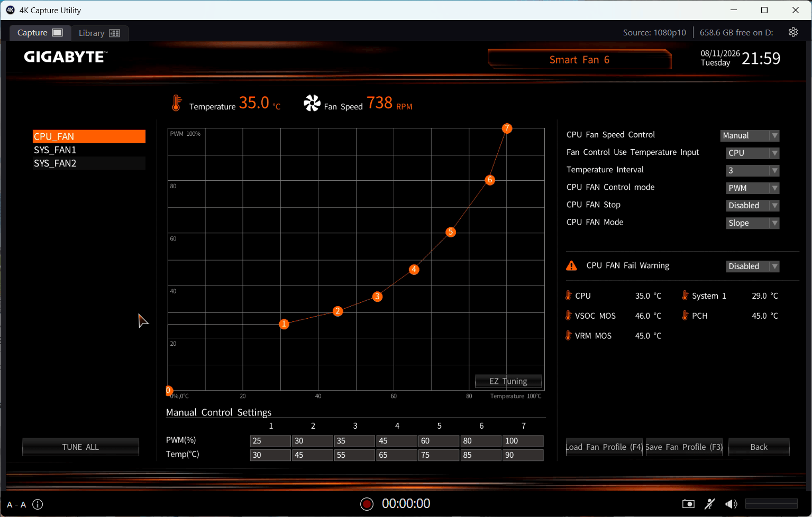Image resolution: width=812 pixels, height=517 pixels.
Task: Click the Smart Fan 6 title banner
Action: (x=579, y=60)
